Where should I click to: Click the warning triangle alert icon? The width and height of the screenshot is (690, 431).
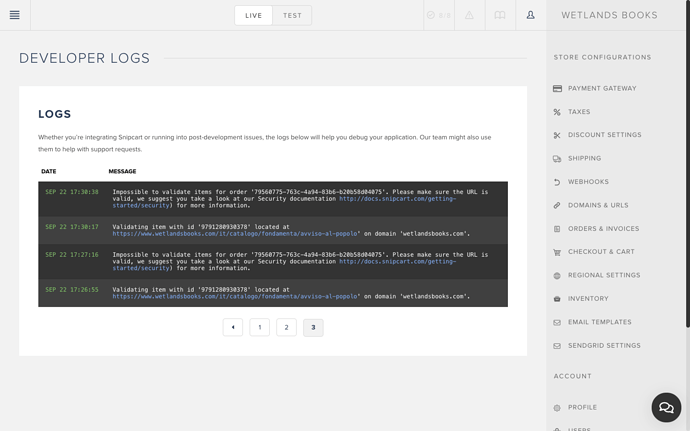[x=469, y=15]
